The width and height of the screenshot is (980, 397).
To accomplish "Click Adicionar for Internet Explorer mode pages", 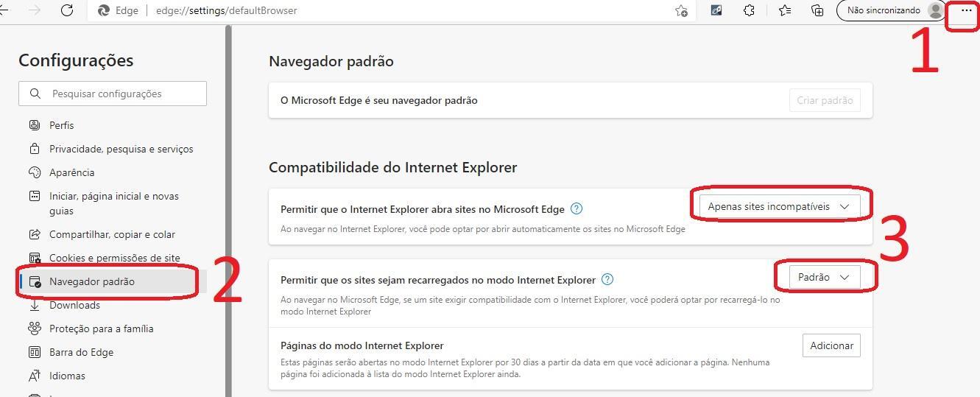I will (831, 345).
